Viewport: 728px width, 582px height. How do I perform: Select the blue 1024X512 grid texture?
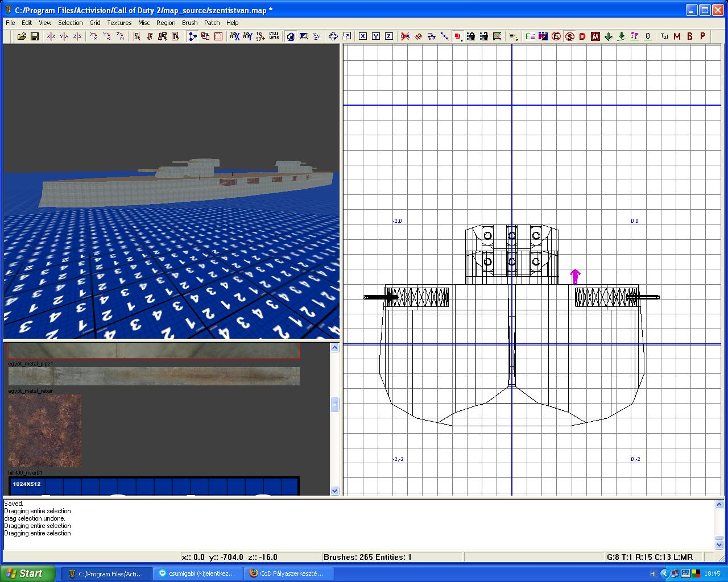154,486
